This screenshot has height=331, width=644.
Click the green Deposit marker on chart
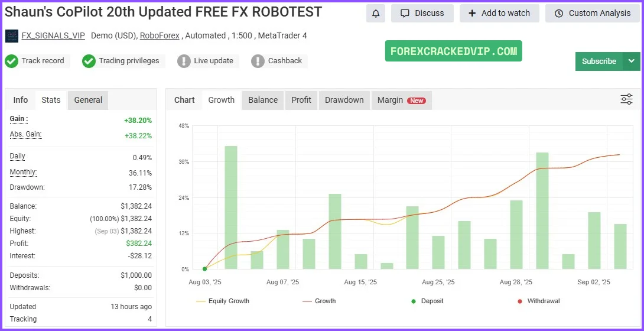click(x=204, y=269)
